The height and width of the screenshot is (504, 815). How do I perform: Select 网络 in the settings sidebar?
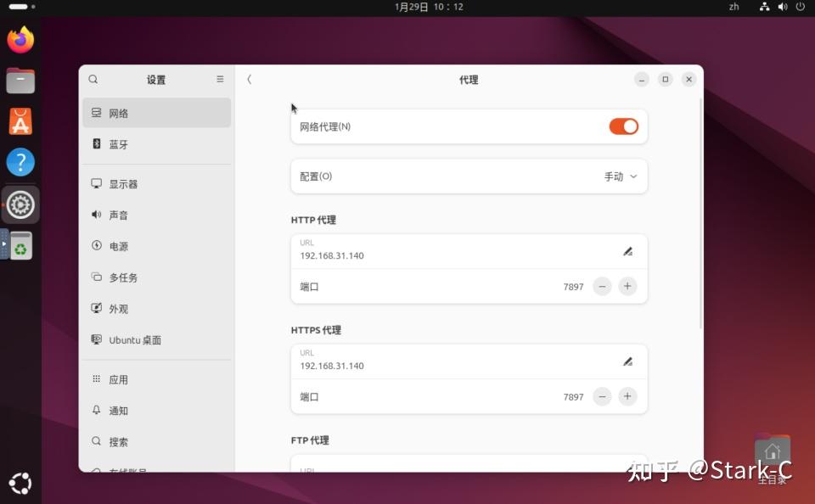(156, 113)
